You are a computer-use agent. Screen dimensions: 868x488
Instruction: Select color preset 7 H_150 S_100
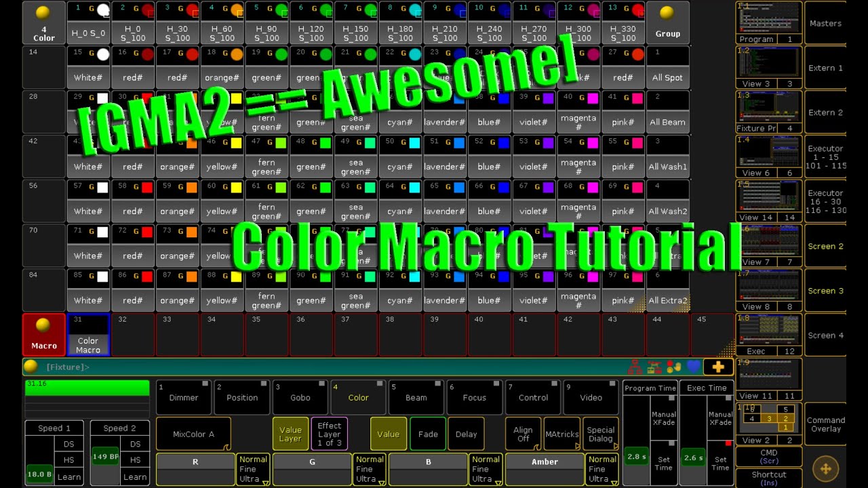356,22
